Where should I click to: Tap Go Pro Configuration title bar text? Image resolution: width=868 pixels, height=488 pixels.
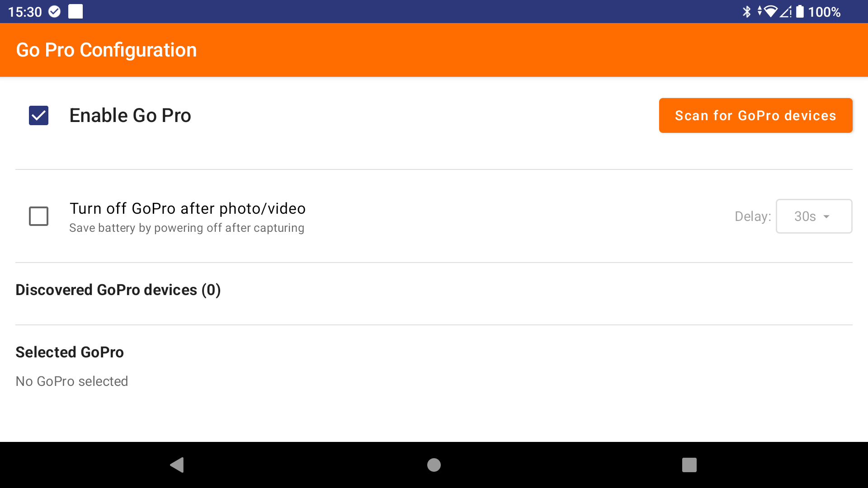click(106, 50)
